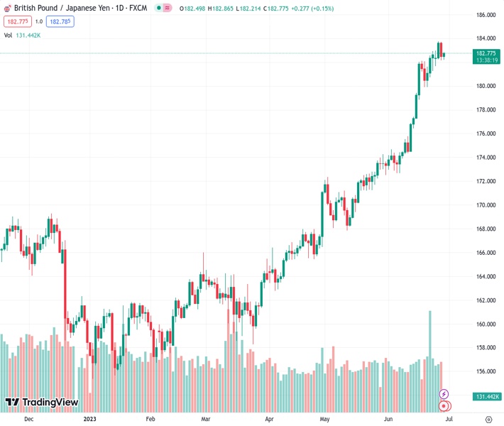Screen dimensions: 504x426
Task: Click the volume label 131.442K on the price axis
Action: point(488,396)
